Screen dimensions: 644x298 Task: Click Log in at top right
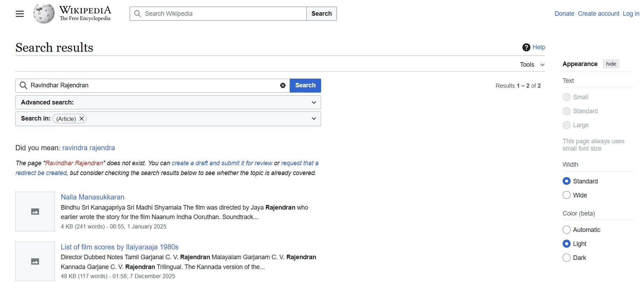tap(631, 14)
